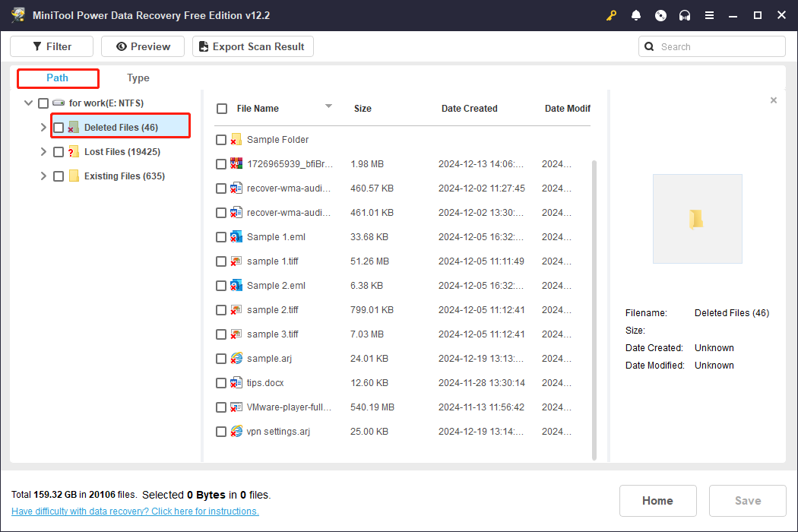Expand the Existing Files node

point(43,176)
